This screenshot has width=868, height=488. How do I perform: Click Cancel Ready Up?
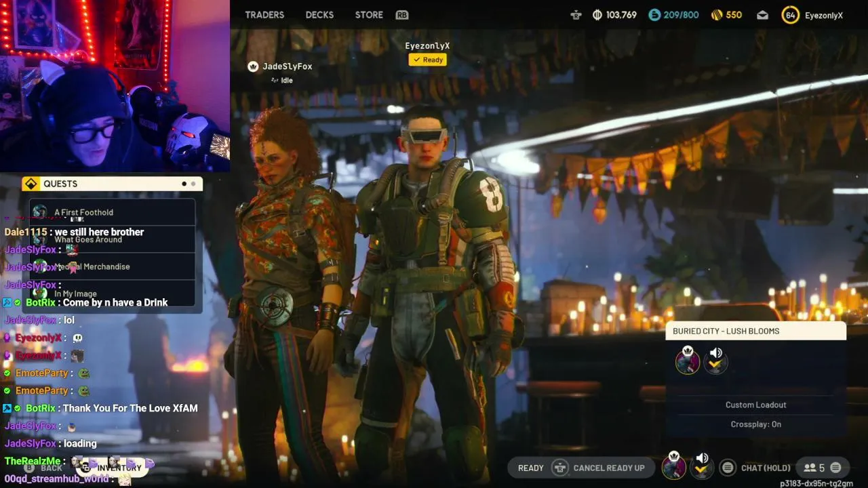point(609,468)
